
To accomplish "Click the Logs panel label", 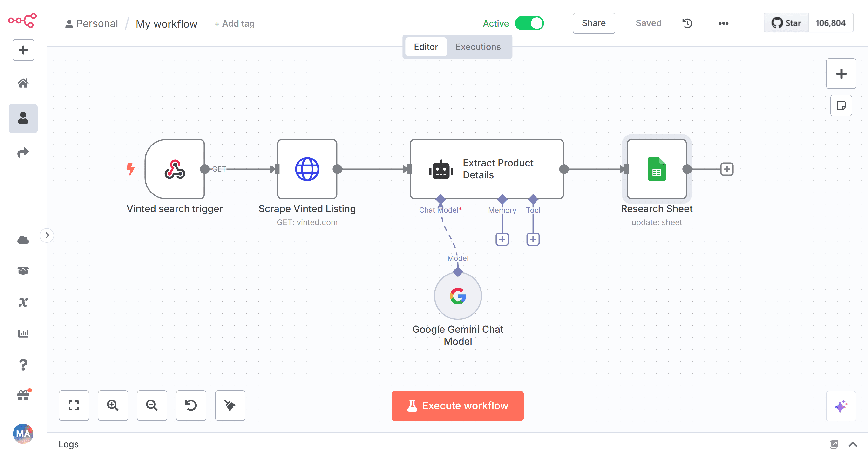I will (x=68, y=444).
